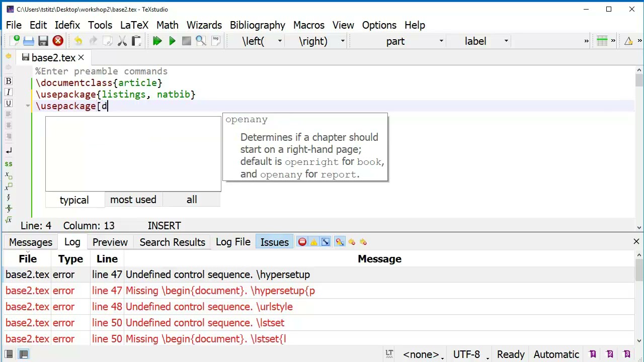Toggle the bottom panel via status icon
The width and height of the screenshot is (644, 362).
coord(24,354)
